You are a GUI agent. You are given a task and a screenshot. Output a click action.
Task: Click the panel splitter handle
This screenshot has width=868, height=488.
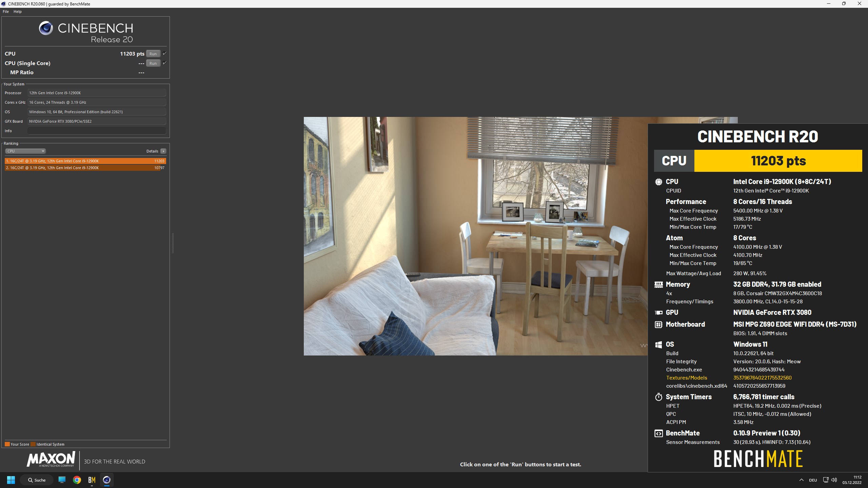173,243
